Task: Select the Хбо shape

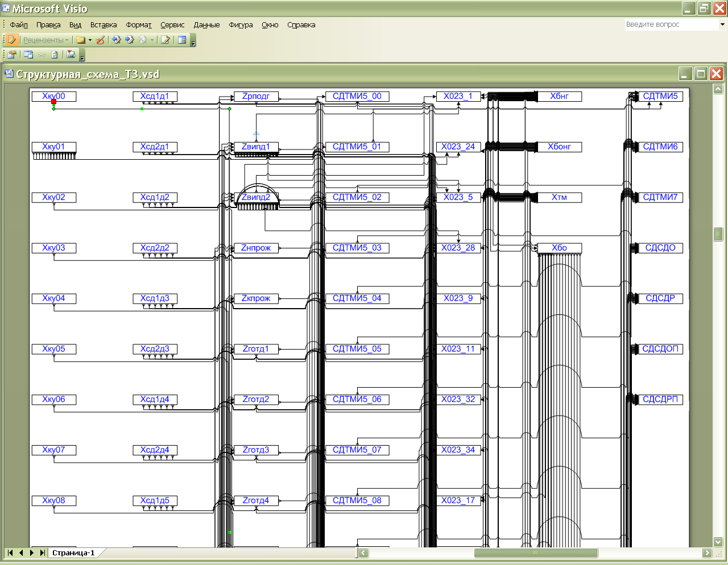Action: (x=560, y=248)
